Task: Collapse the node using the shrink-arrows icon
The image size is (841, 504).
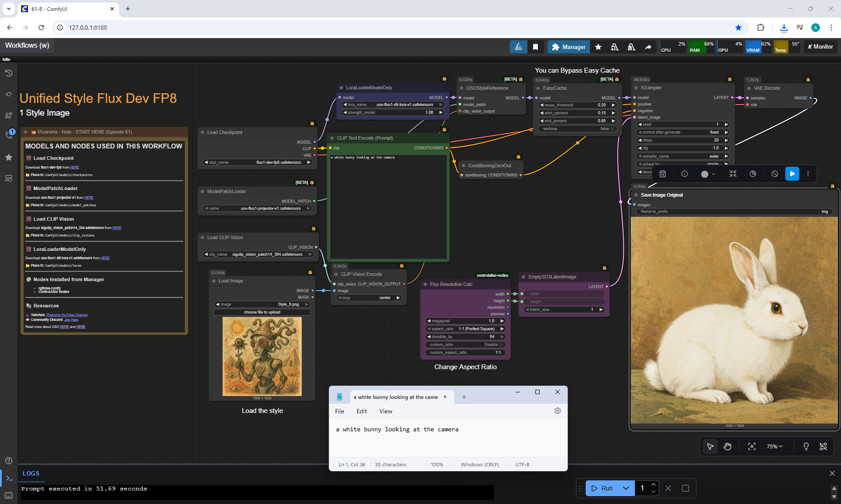Action: (x=733, y=174)
